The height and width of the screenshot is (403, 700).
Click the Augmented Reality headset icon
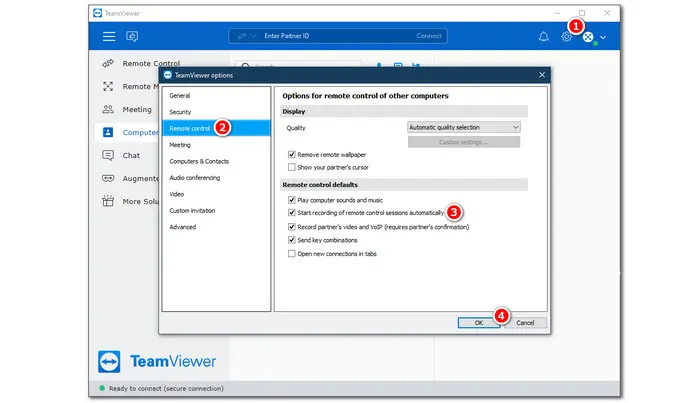pyautogui.click(x=108, y=178)
